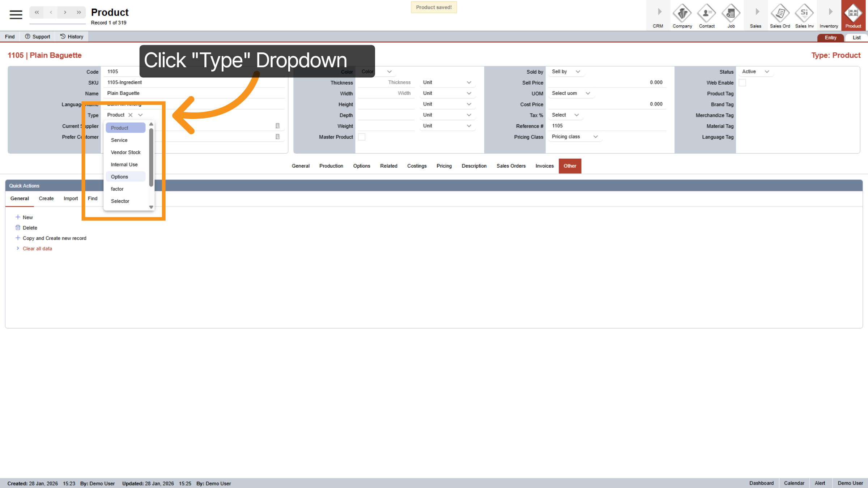The height and width of the screenshot is (488, 868).
Task: Navigate to the next record
Action: 65,12
